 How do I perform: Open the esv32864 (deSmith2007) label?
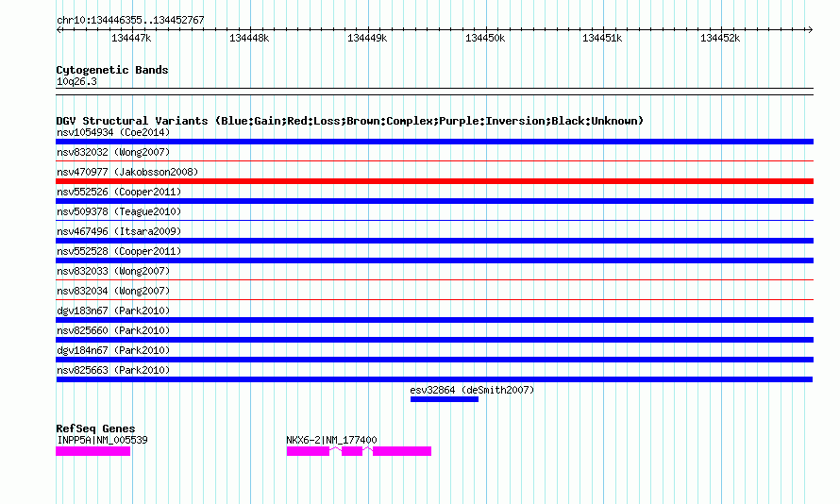[472, 390]
